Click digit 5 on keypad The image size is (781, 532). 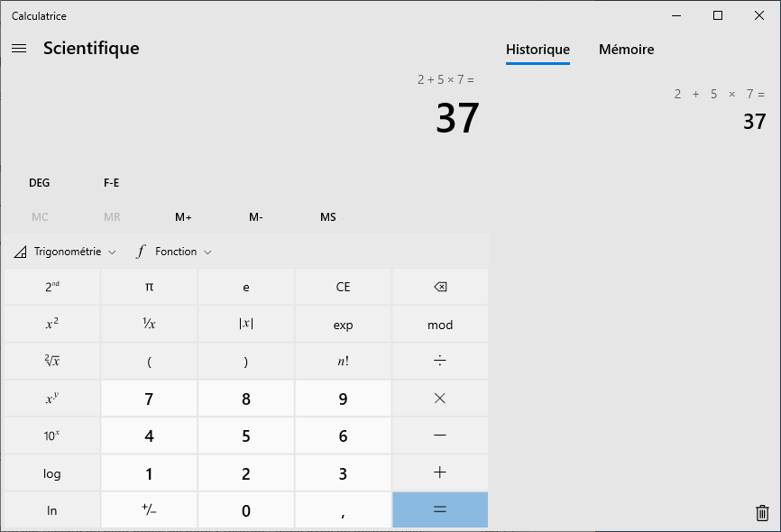tap(246, 436)
